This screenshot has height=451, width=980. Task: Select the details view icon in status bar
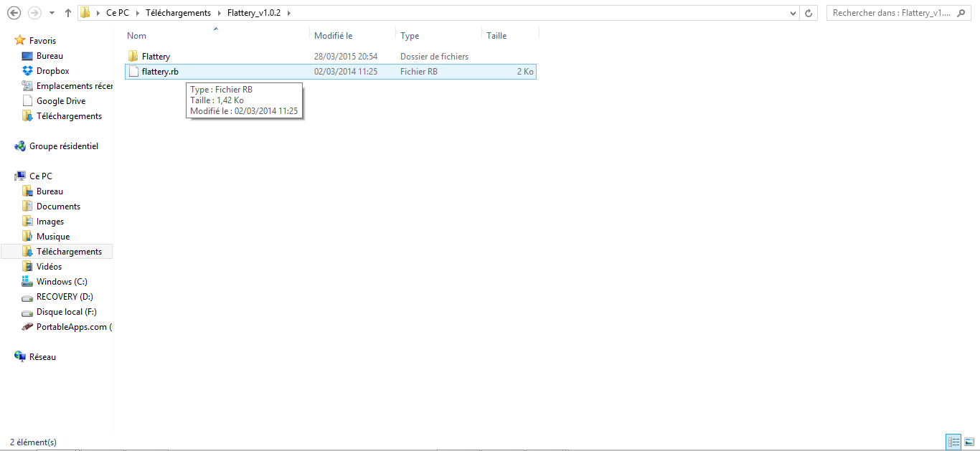(x=953, y=442)
